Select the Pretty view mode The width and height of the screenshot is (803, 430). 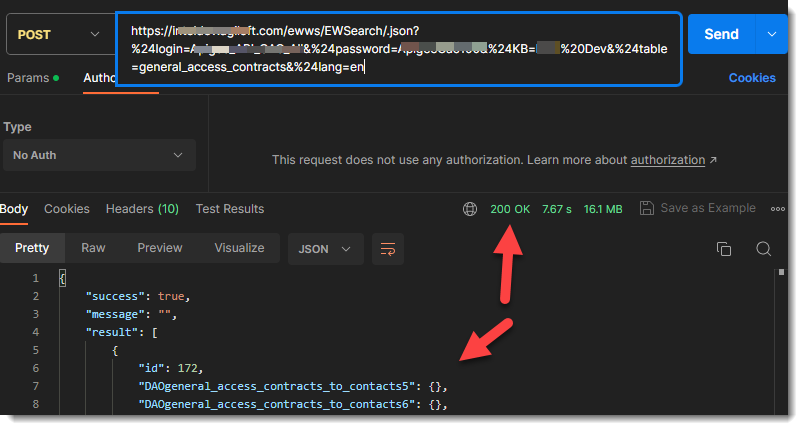pos(32,248)
